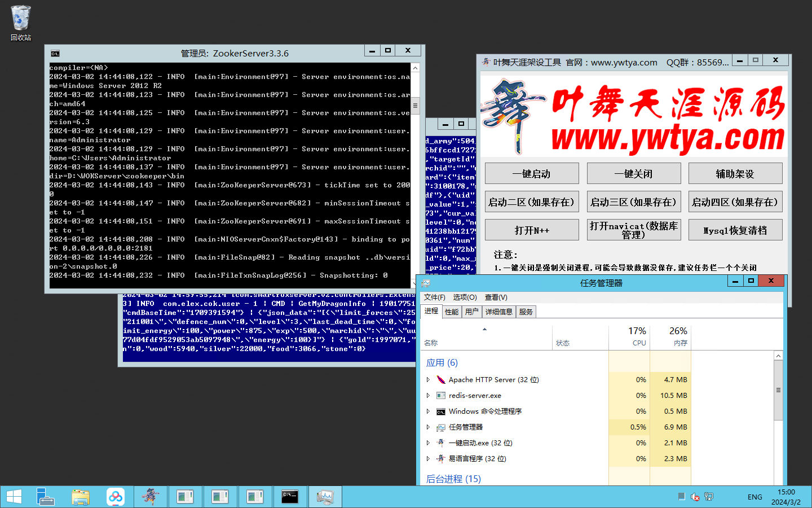812x508 pixels.
Task: Open the 文件(F) menu in Task Manager
Action: [434, 297]
